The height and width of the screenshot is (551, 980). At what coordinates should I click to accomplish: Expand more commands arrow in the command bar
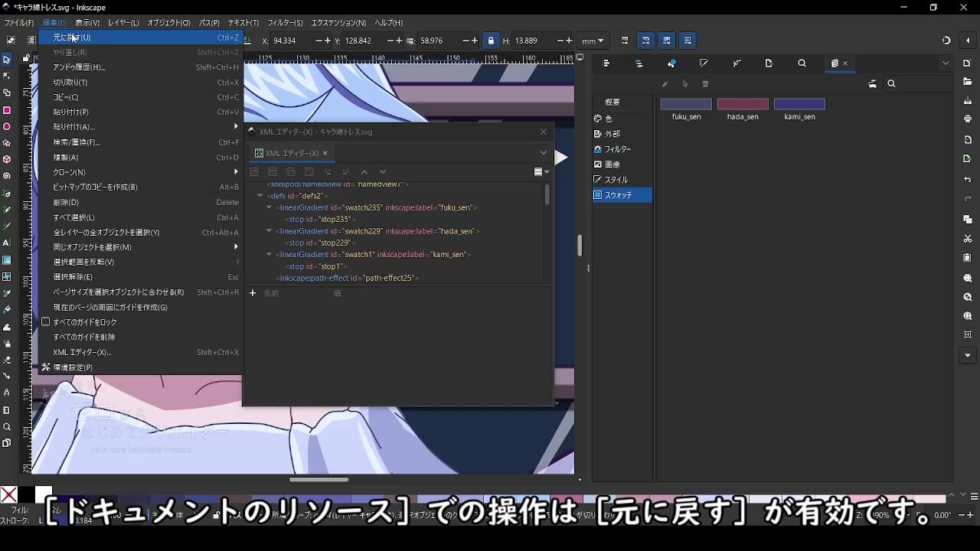[968, 355]
